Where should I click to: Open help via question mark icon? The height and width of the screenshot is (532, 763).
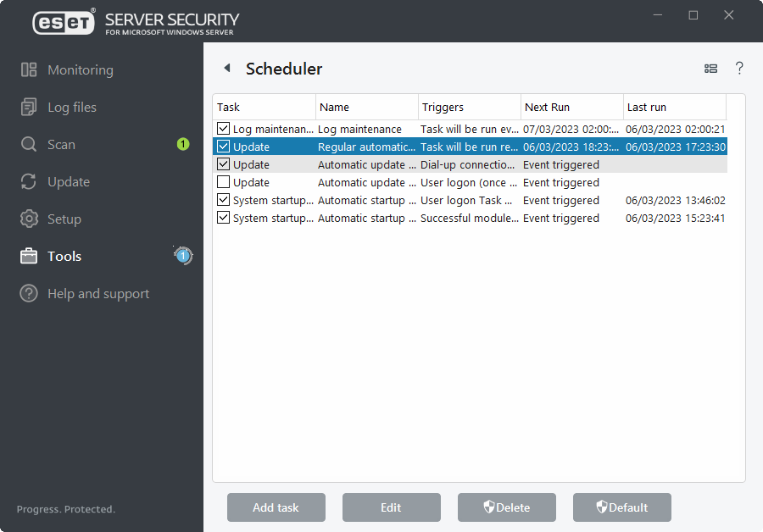739,69
